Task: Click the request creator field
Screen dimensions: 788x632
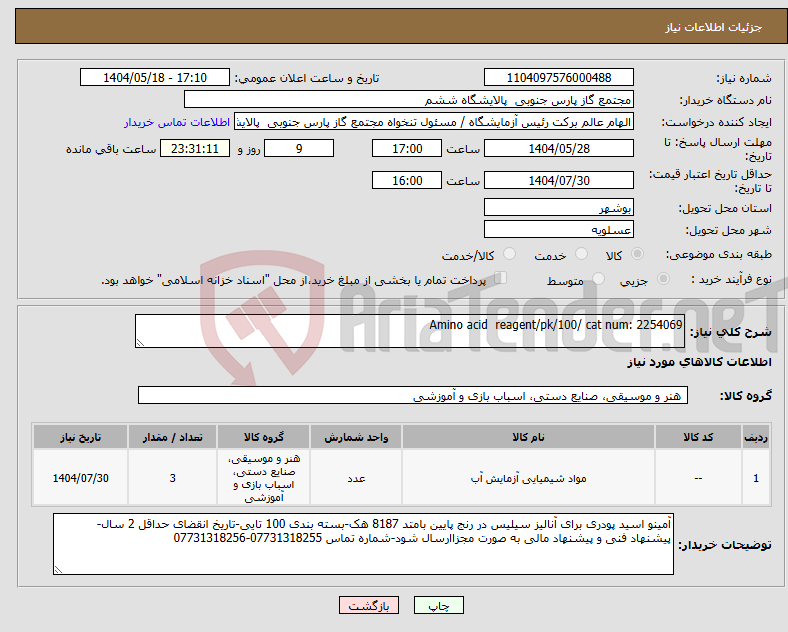Action: click(x=434, y=122)
